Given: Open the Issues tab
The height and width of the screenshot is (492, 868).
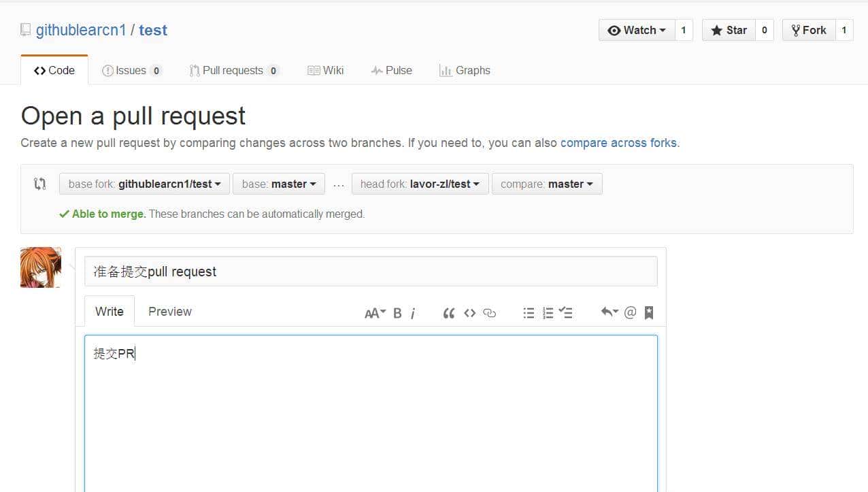Looking at the screenshot, I should pyautogui.click(x=131, y=70).
